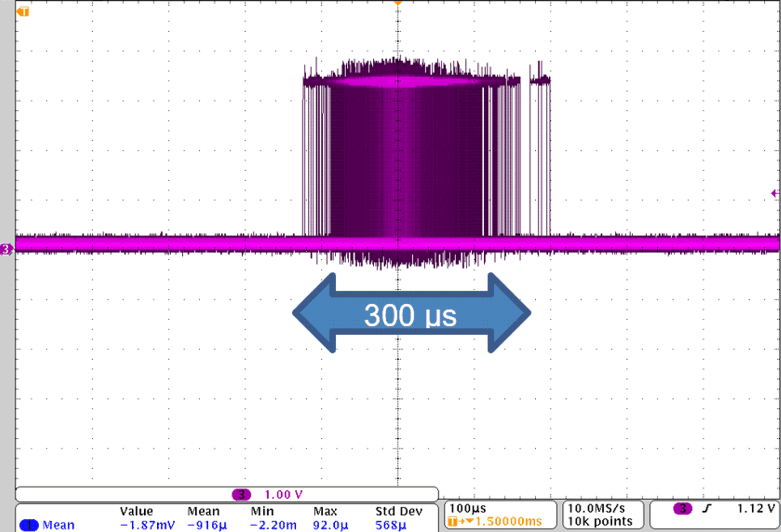Click the channel 3 badge in voltage readout
The height and width of the screenshot is (532, 781).
coord(241,494)
